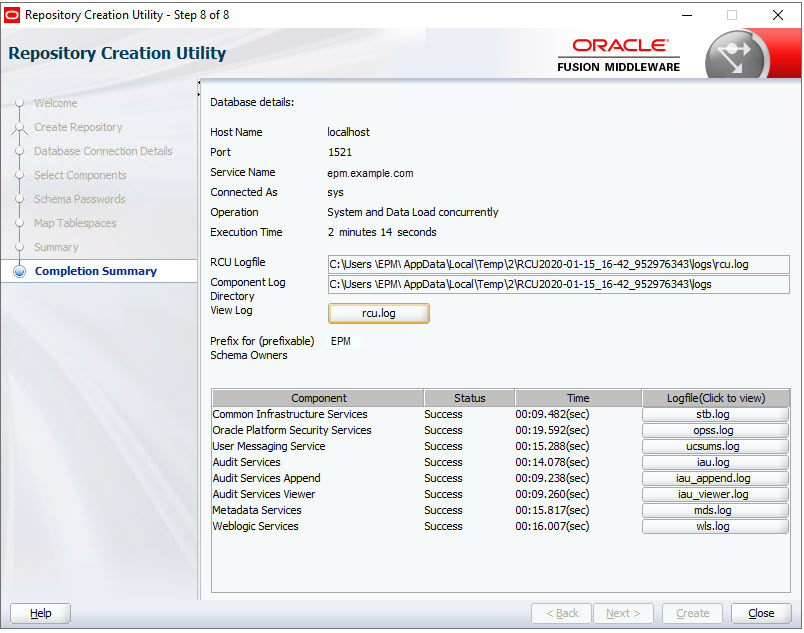The image size is (804, 633).
Task: Open the rcu.log view log button
Action: click(x=378, y=313)
